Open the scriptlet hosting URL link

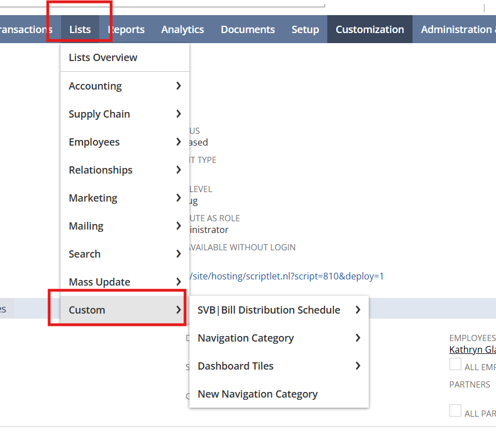(287, 276)
